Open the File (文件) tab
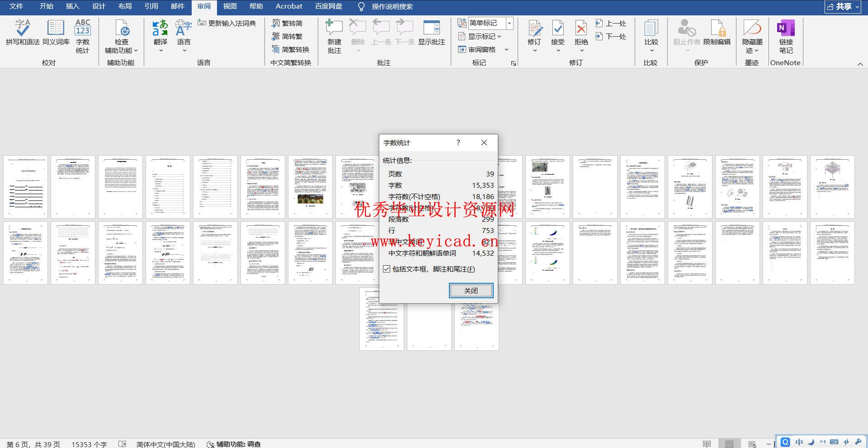 coord(16,6)
